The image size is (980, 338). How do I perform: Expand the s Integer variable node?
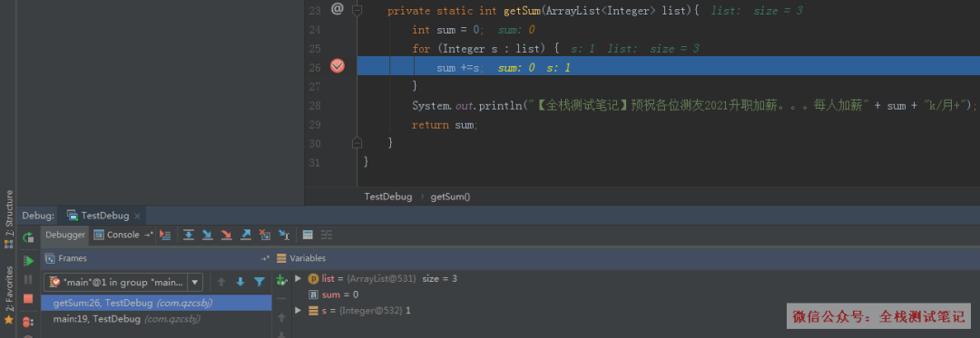point(299,310)
